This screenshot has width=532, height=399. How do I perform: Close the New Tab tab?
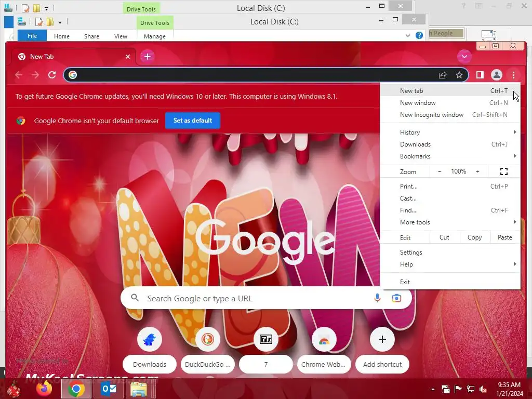click(x=128, y=57)
